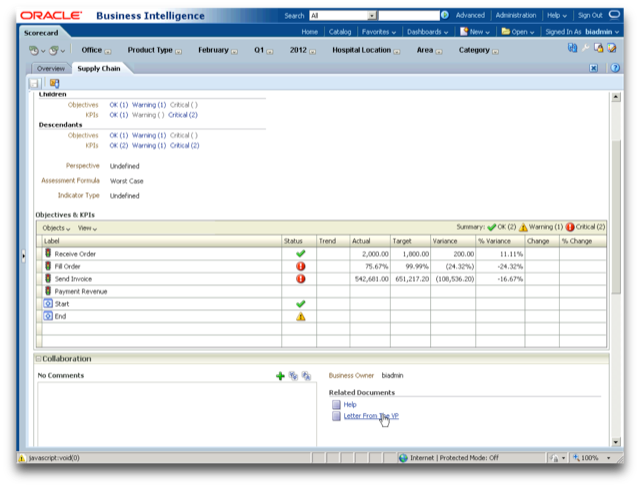Click the first blue icon at right of filter bar
Viewport: 640px width, 487px height.
click(572, 48)
